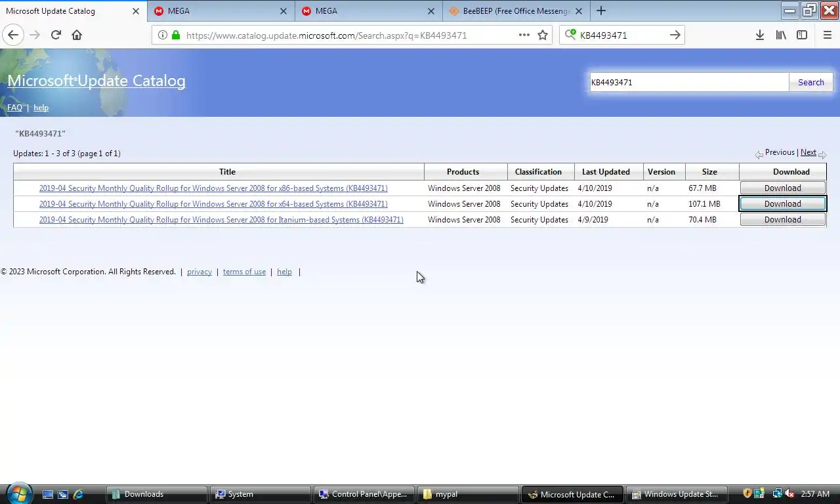Switch to Downloads taskbar window

click(x=157, y=494)
